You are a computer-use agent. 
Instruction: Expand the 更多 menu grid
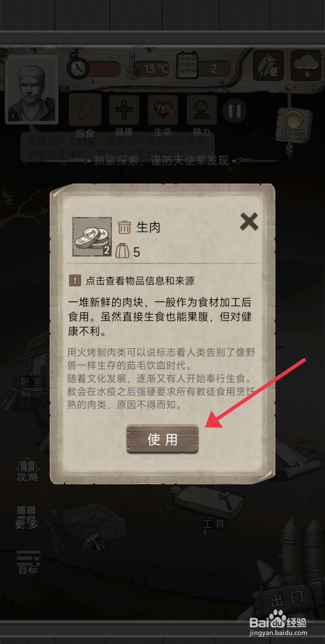tap(26, 517)
